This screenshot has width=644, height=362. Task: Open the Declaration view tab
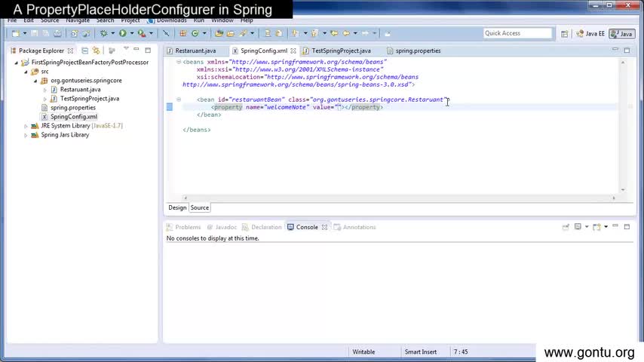[262, 227]
